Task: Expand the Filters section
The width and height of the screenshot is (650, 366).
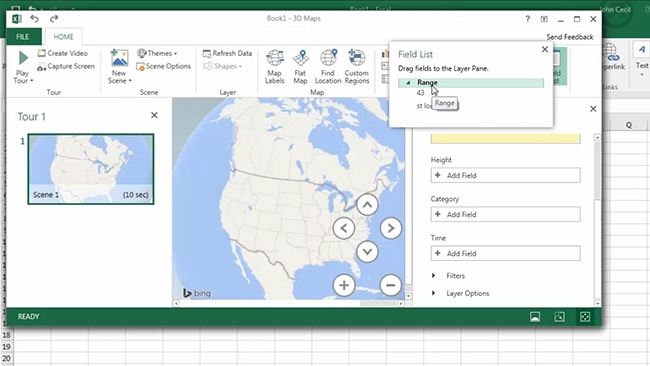Action: coord(433,276)
